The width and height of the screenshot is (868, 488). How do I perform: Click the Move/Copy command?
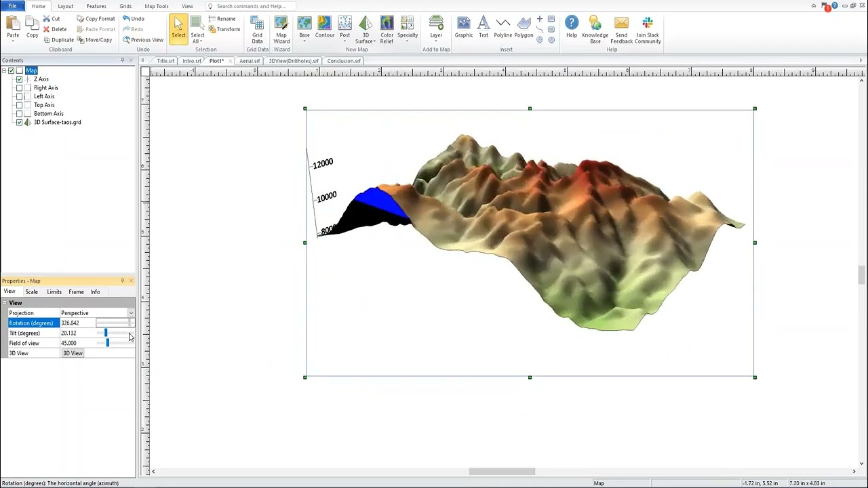pos(94,40)
